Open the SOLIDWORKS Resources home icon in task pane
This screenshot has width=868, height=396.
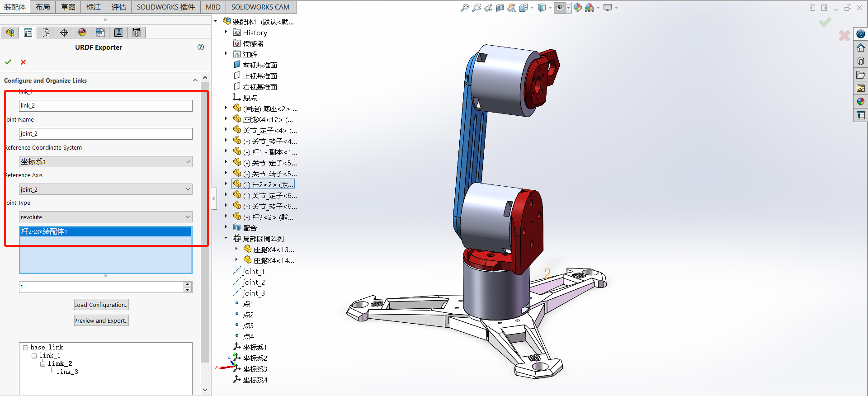[x=861, y=47]
